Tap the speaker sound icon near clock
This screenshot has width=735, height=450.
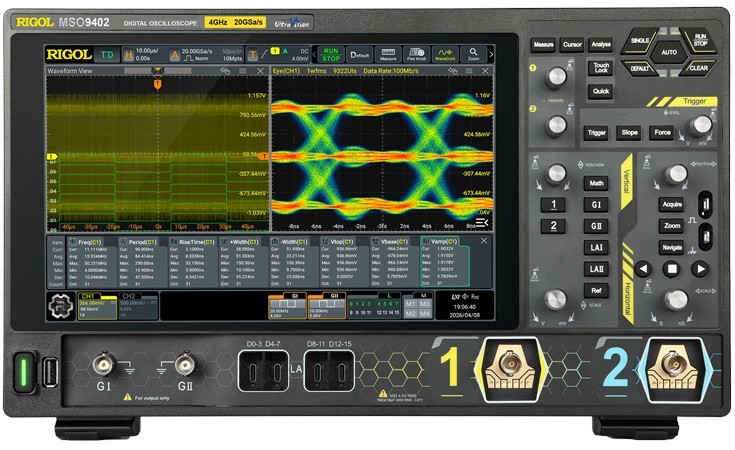click(x=466, y=297)
